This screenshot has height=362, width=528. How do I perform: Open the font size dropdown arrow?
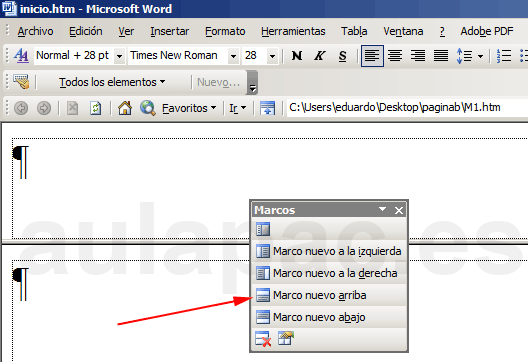coord(272,56)
